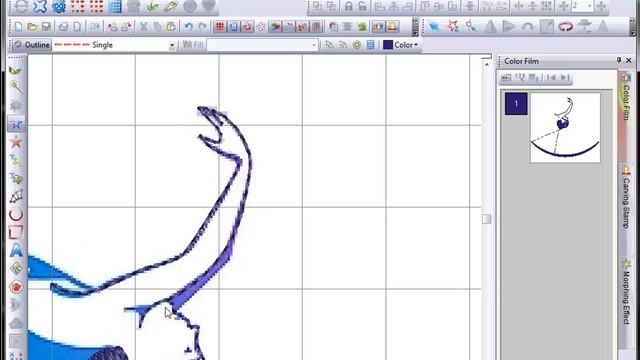Switch to the Color Film side tab
The image size is (640, 360).
coord(626,97)
